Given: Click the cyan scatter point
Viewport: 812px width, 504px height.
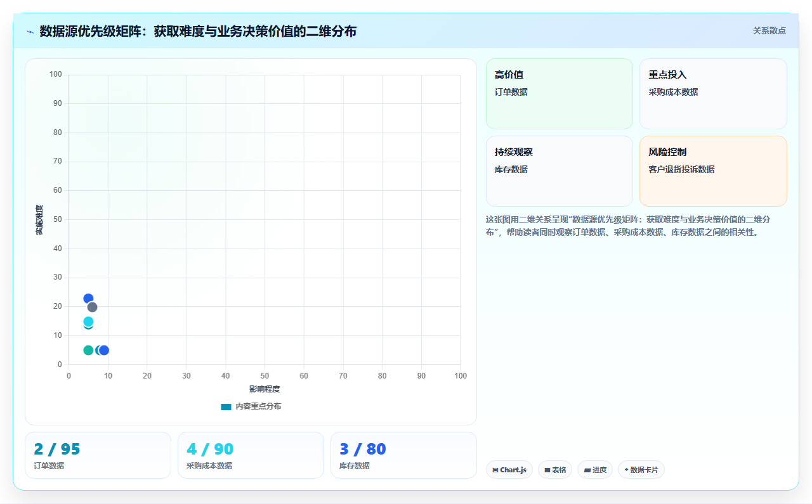Looking at the screenshot, I should (x=88, y=321).
